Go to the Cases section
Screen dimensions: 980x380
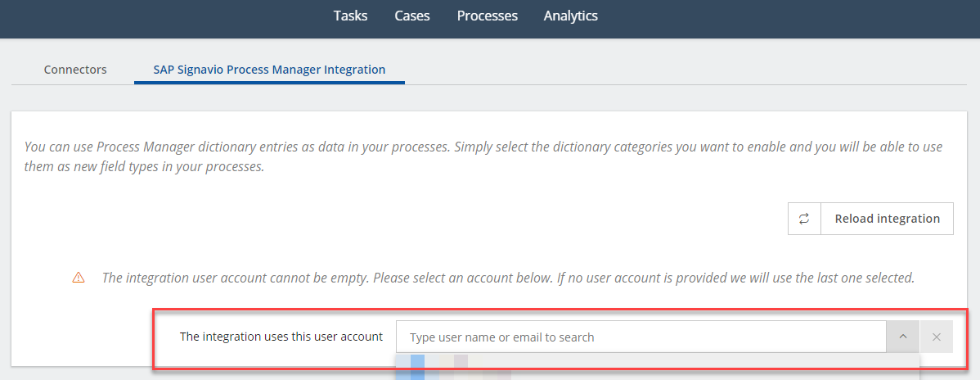click(411, 16)
